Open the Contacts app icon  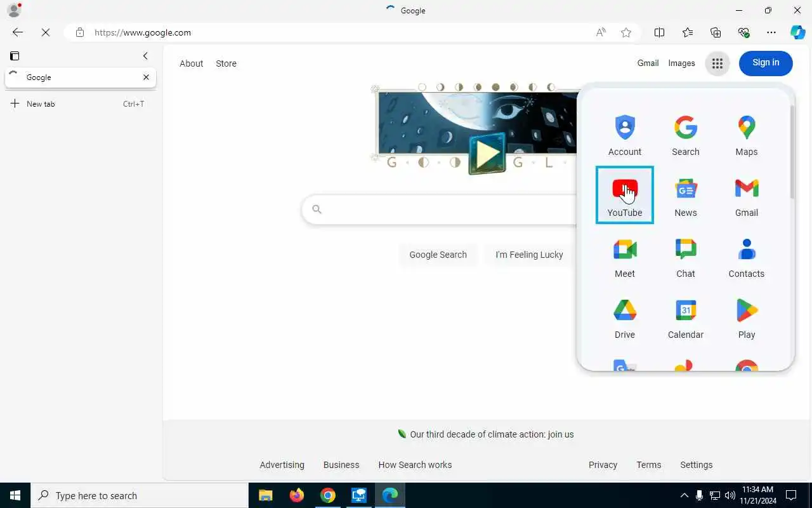[747, 257]
